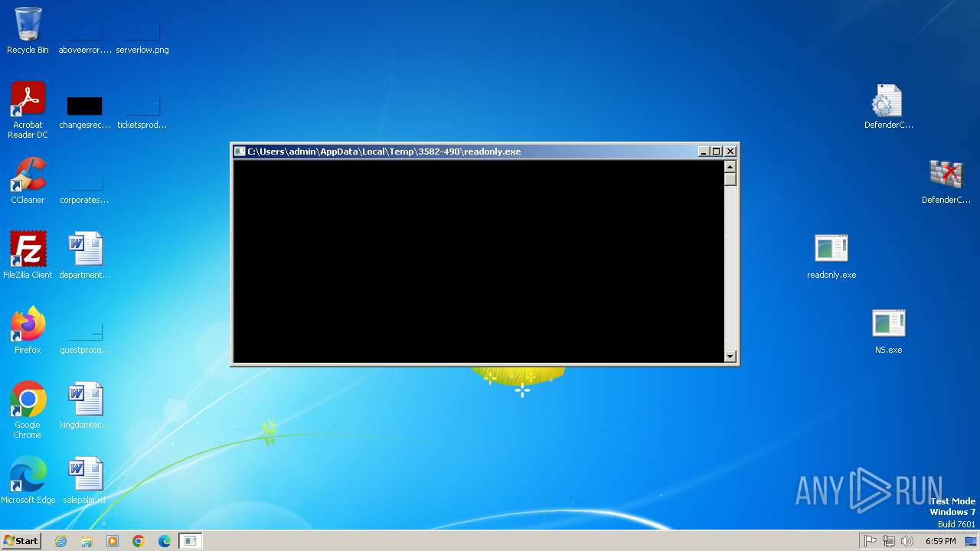Select the salepalm.rtf document

pyautogui.click(x=85, y=480)
